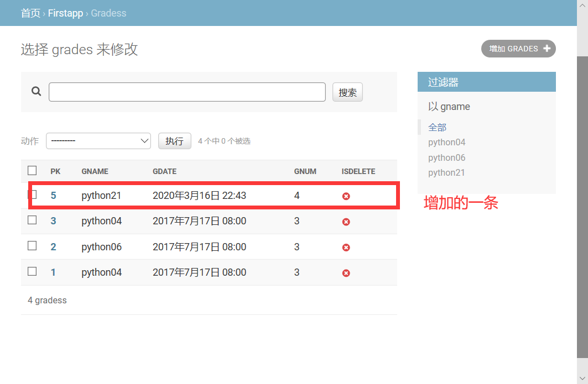Screen dimensions: 588x384
Task: Click the page scrollbar down arrow
Action: click(x=582, y=378)
